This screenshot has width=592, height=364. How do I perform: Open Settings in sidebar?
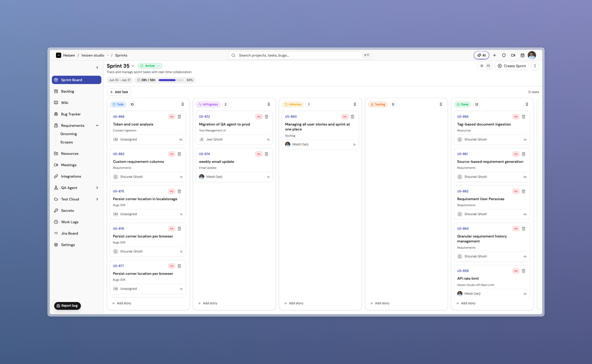(76, 245)
